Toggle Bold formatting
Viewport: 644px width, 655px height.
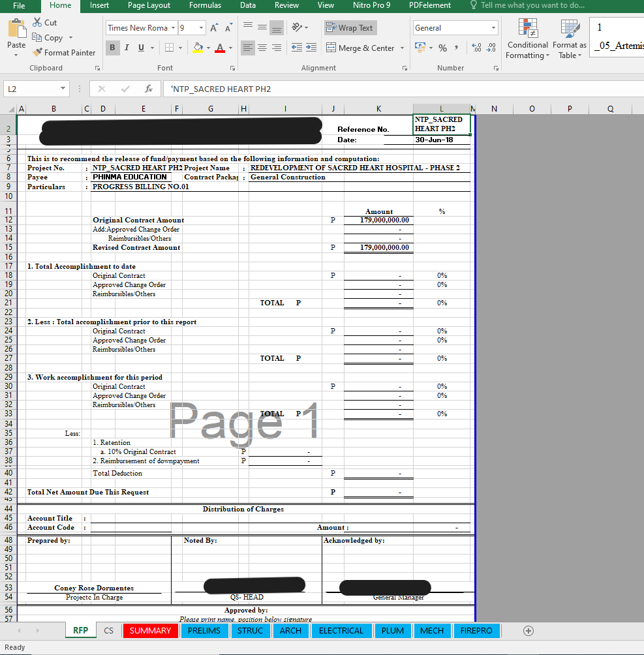(x=112, y=48)
